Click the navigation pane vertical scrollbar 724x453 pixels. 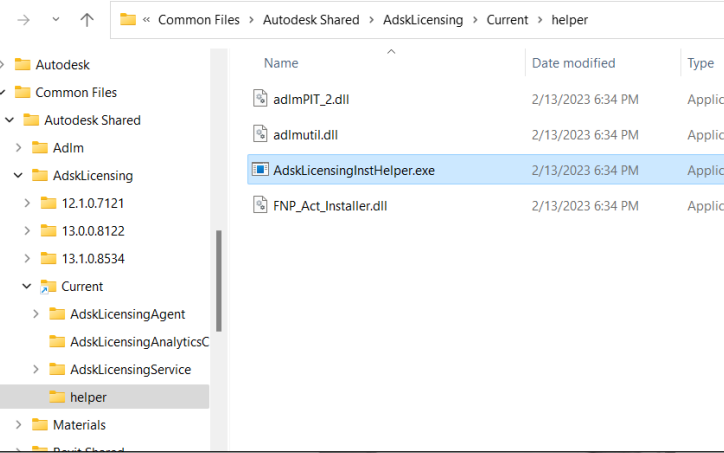point(219,280)
